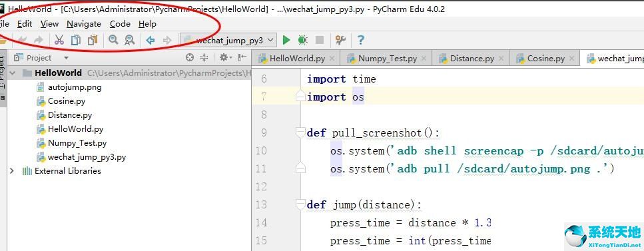The width and height of the screenshot is (644, 251).
Task: Click the Copy icon in toolbar
Action: click(x=76, y=40)
